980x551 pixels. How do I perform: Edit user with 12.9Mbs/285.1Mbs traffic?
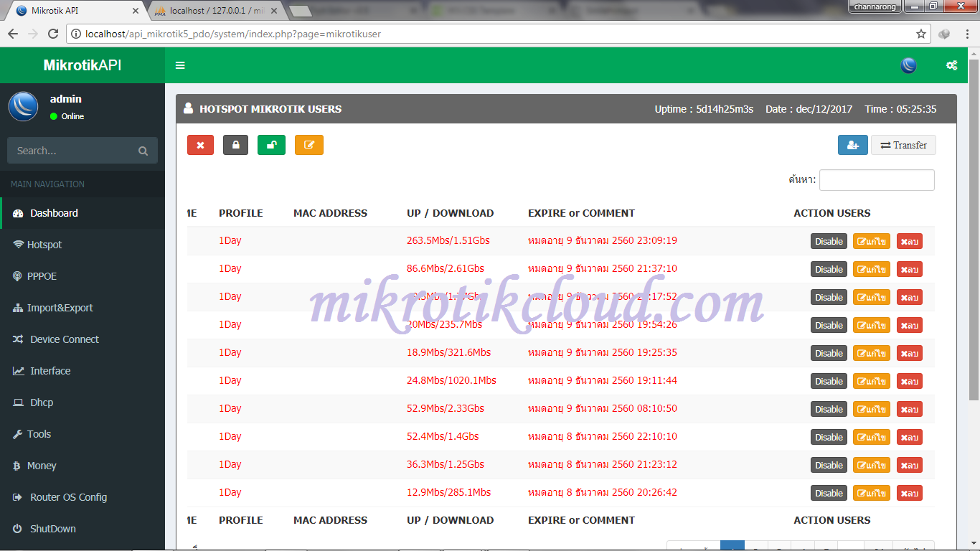click(872, 493)
